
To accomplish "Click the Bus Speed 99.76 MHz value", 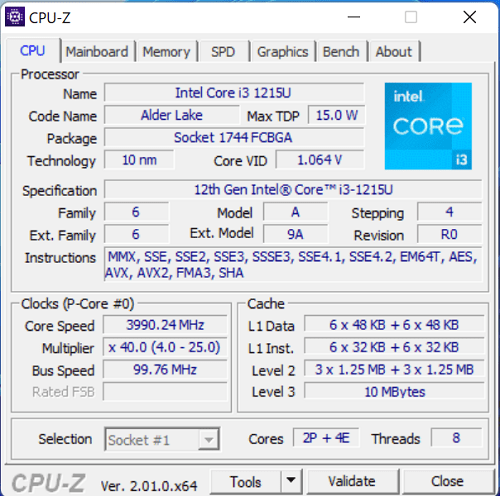I will (165, 370).
